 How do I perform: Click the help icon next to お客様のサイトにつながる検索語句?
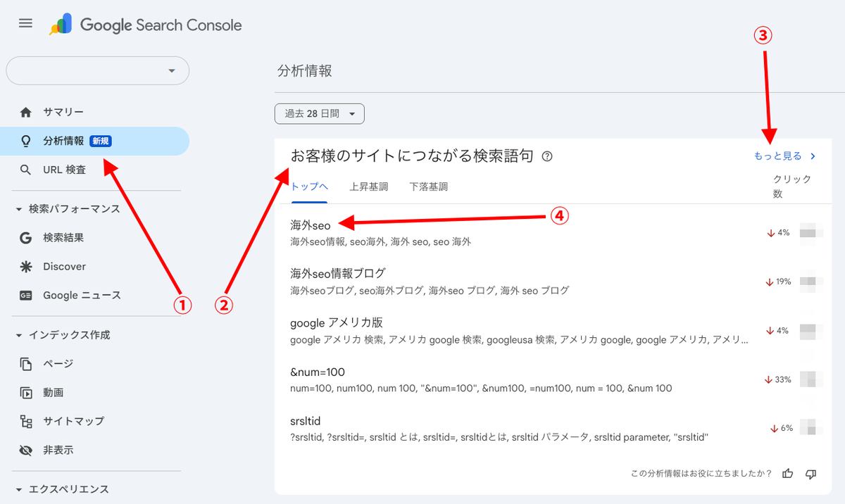pyautogui.click(x=547, y=156)
